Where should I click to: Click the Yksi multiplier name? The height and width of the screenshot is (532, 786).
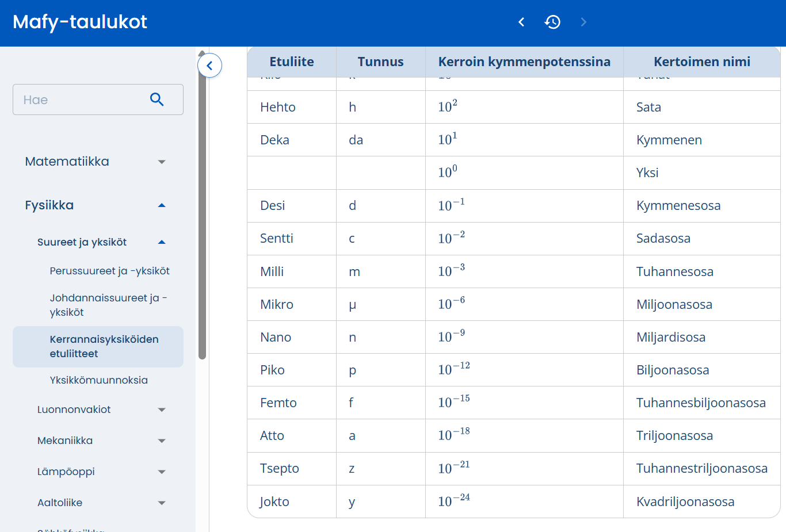tap(647, 173)
